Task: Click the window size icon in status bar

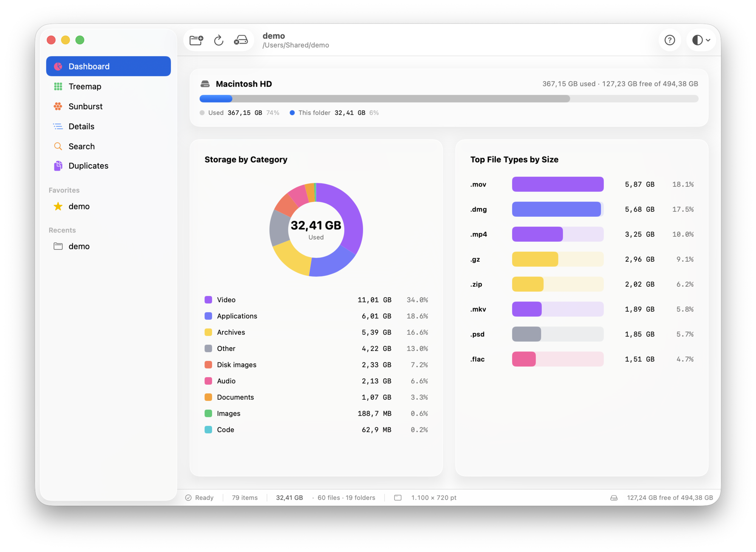Action: [398, 498]
